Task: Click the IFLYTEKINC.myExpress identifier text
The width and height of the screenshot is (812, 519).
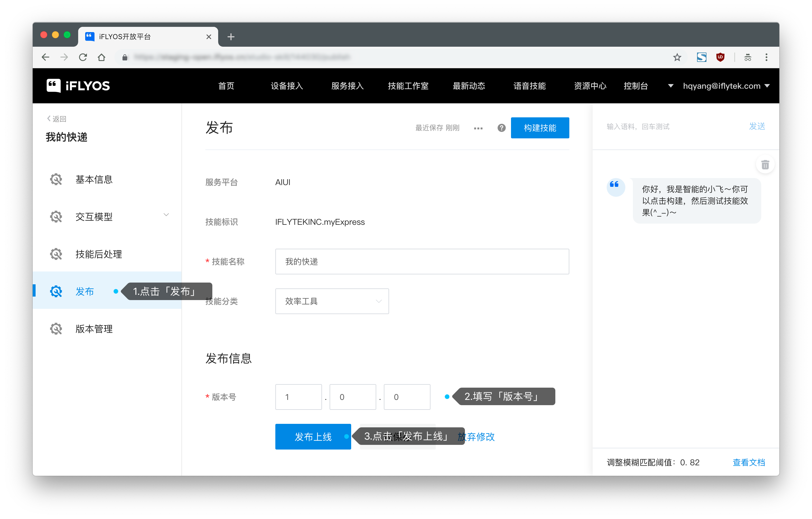Action: tap(320, 222)
